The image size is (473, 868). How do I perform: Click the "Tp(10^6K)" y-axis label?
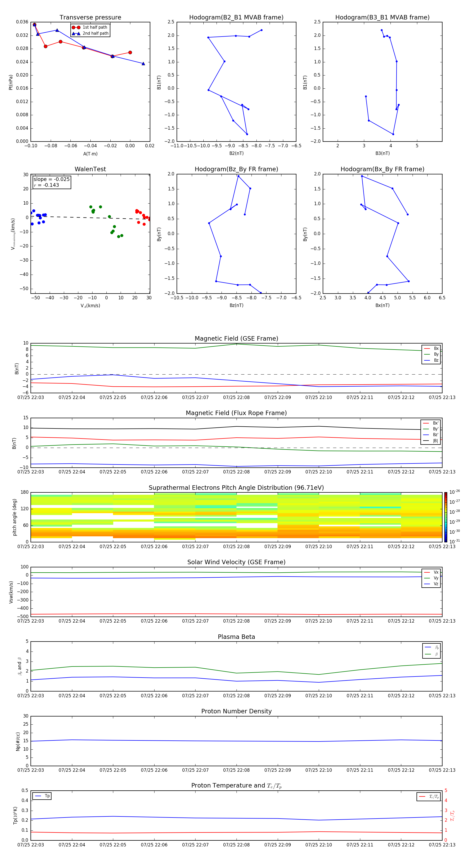[15, 816]
